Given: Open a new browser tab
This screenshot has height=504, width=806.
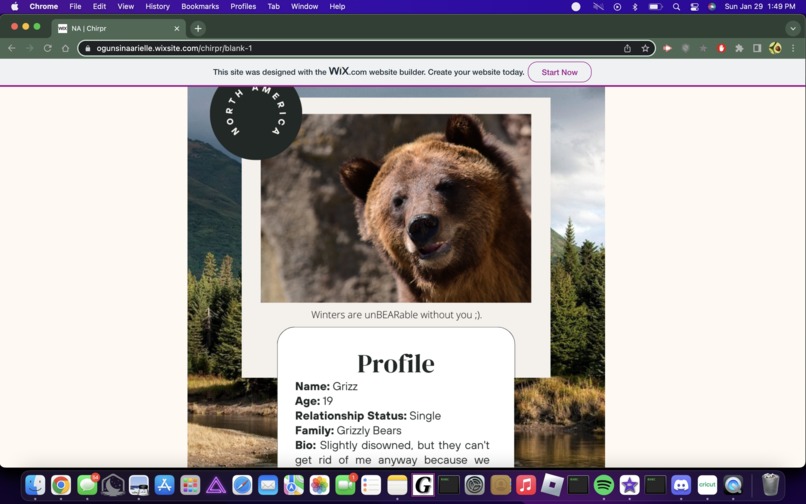Looking at the screenshot, I should (x=198, y=28).
